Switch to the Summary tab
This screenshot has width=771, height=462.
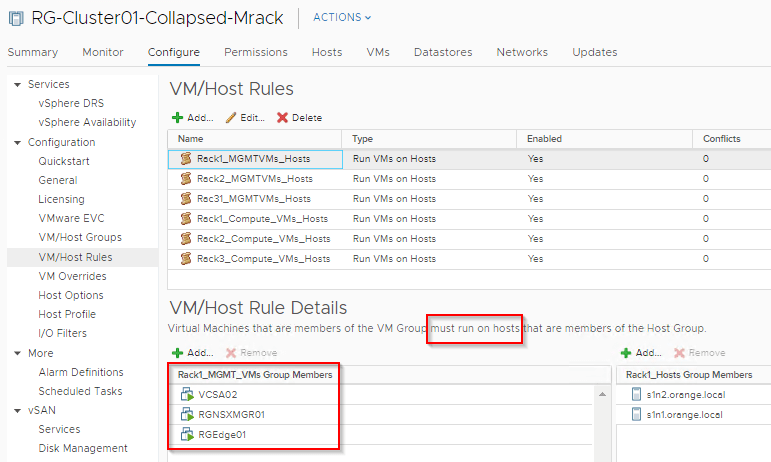[33, 52]
